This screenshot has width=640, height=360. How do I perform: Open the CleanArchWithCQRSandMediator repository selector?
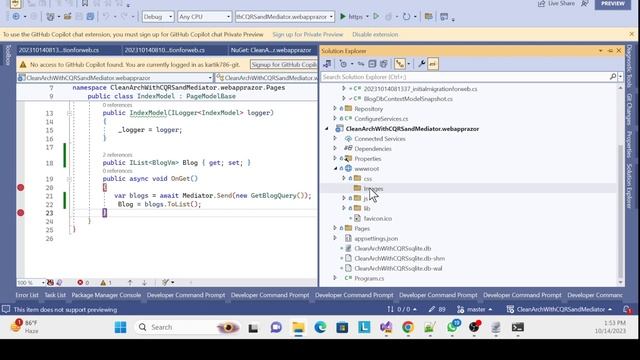click(x=560, y=309)
